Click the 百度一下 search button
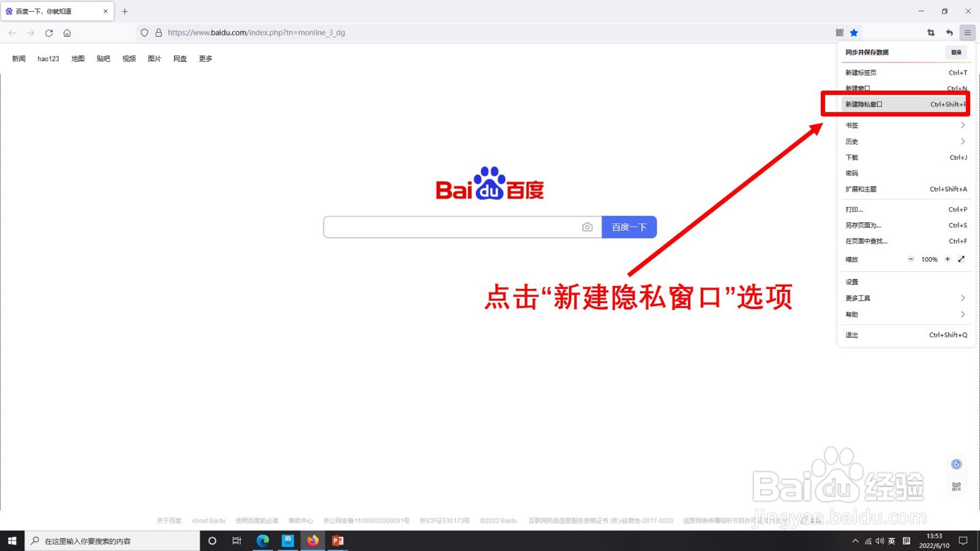Viewport: 980px width, 551px height. point(629,227)
